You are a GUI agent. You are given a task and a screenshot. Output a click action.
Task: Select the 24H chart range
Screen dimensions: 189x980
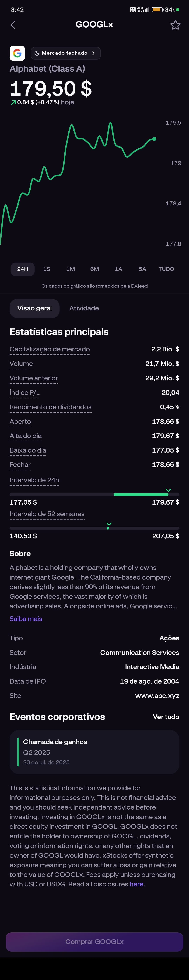click(x=22, y=269)
